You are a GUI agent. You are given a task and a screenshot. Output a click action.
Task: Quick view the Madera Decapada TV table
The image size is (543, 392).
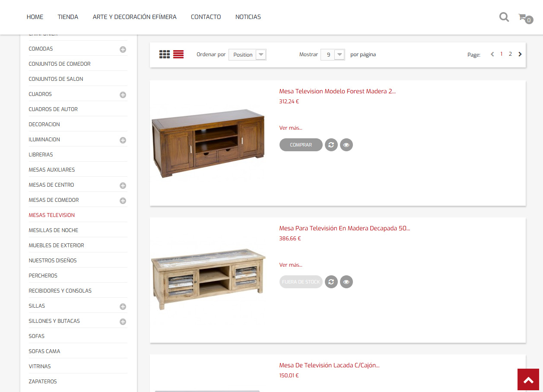[x=346, y=282]
